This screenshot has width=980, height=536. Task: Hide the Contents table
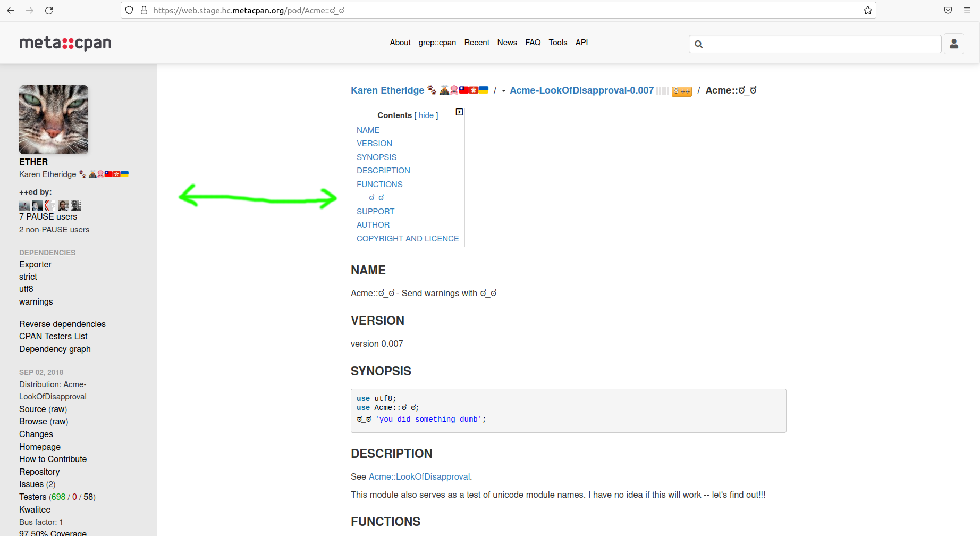coord(426,115)
